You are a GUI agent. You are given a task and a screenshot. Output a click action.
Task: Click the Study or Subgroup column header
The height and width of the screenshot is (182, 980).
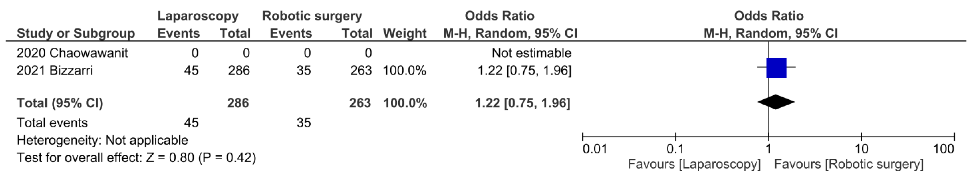pyautogui.click(x=76, y=34)
